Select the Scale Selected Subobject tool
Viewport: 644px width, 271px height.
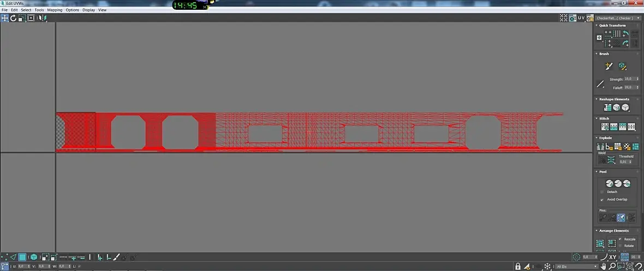point(22,18)
